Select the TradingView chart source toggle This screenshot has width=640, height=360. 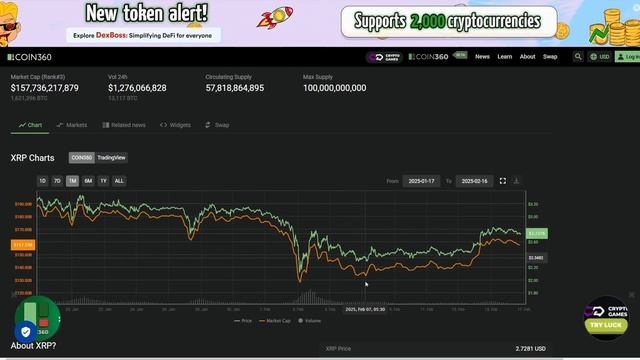pyautogui.click(x=111, y=158)
